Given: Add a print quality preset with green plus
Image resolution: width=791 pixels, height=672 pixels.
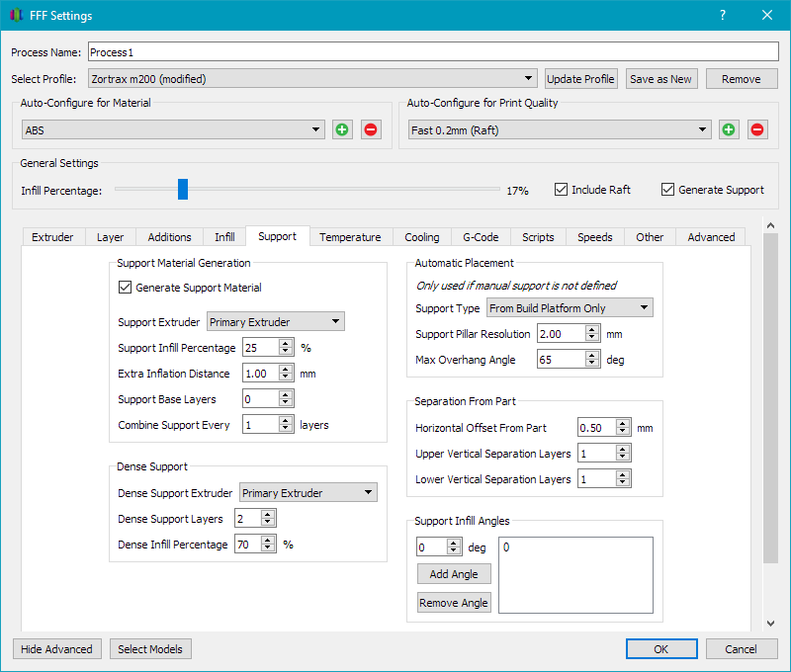Looking at the screenshot, I should (x=729, y=129).
